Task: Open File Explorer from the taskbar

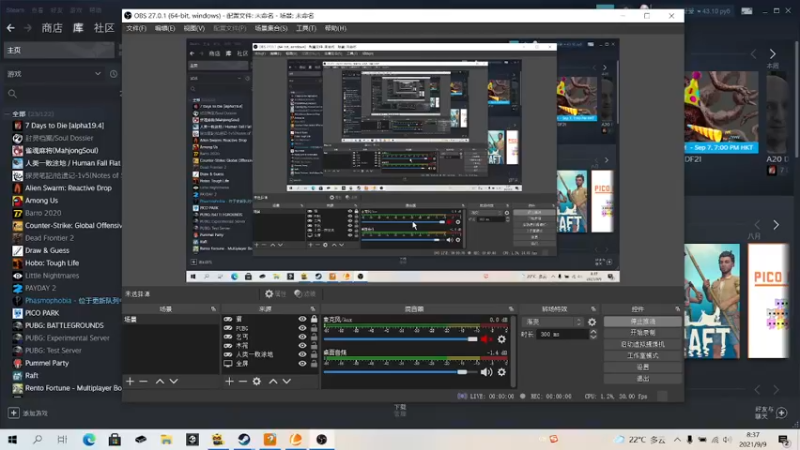Action: point(166,439)
